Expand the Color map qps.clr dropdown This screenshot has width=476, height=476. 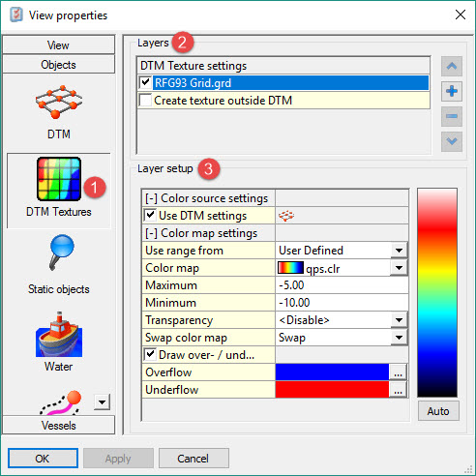coord(399,268)
